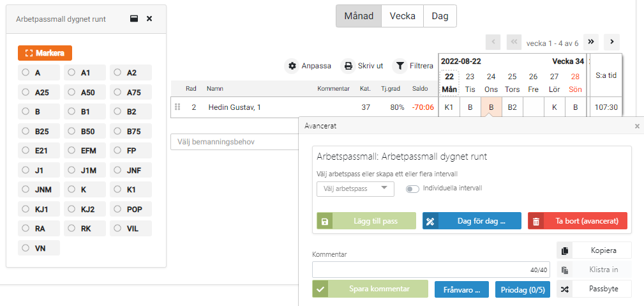Viewport: 644px width, 306px height.
Task: Open the Välj bemanningsbehov dropdown
Action: pyautogui.click(x=234, y=141)
